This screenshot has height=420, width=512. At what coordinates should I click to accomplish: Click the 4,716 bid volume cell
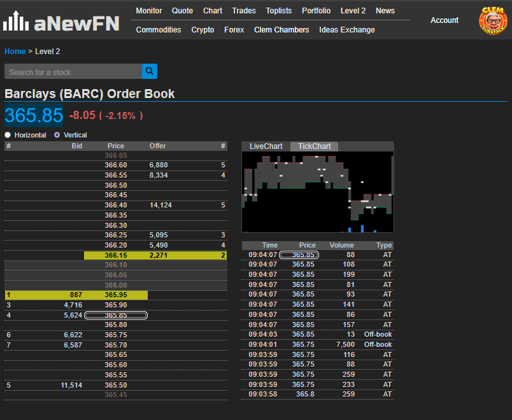click(x=73, y=305)
